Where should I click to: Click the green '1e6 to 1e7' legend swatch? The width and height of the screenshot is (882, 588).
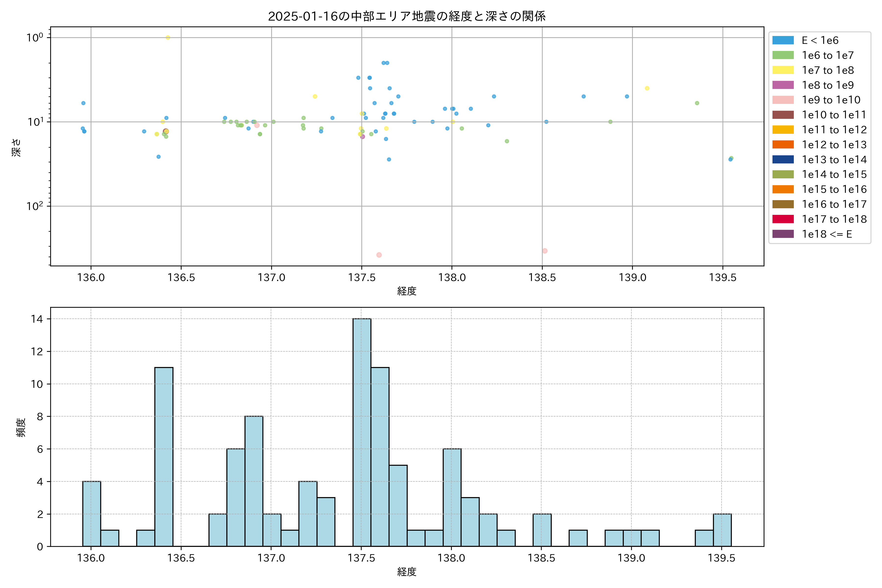pos(783,56)
